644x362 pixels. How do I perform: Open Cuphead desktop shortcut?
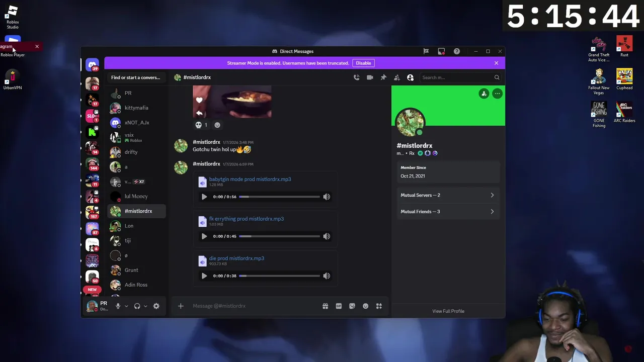pyautogui.click(x=624, y=79)
